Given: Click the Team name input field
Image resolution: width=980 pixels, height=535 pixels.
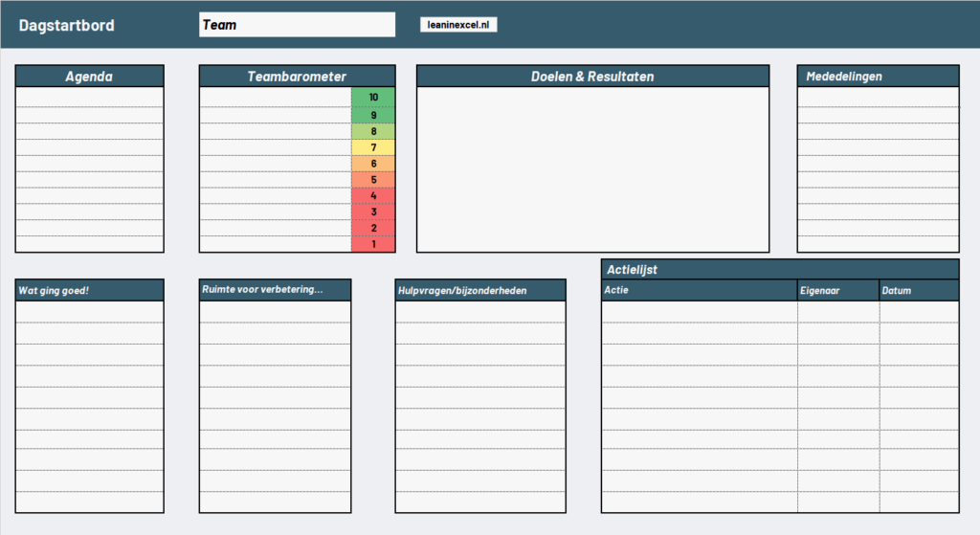Looking at the screenshot, I should point(297,25).
